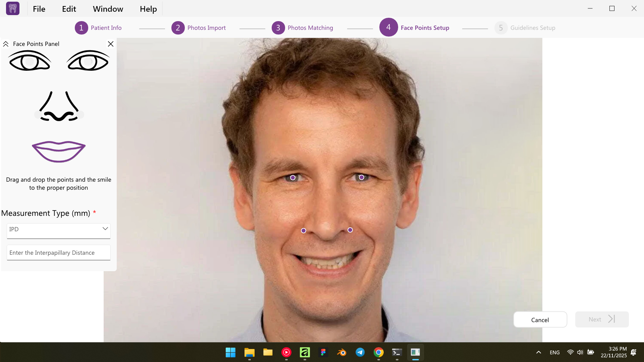
Task: Close the Face Points Panel
Action: coord(110,44)
